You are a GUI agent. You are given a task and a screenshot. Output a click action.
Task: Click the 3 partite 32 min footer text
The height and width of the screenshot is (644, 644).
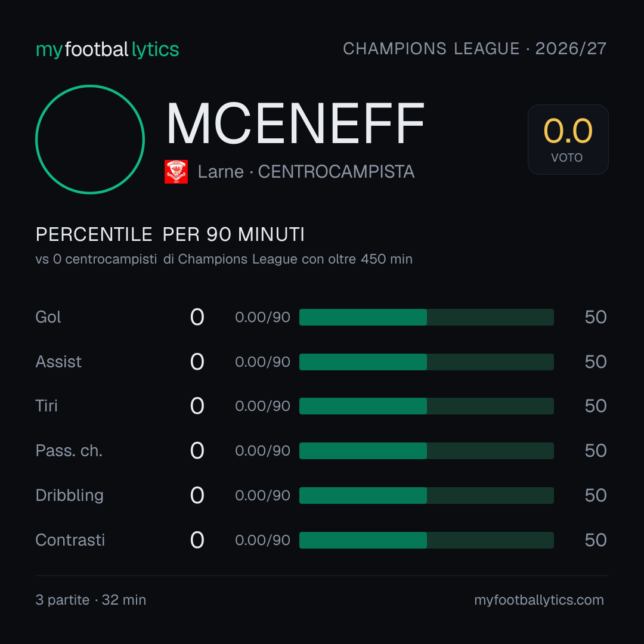point(91,600)
